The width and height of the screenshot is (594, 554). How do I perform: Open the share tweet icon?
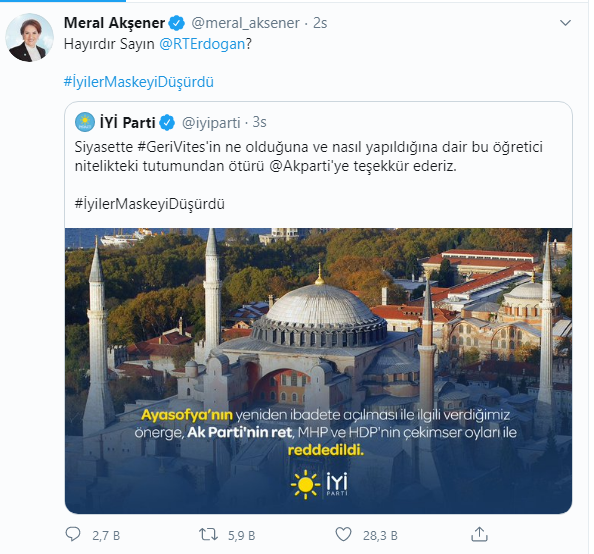[x=479, y=534]
